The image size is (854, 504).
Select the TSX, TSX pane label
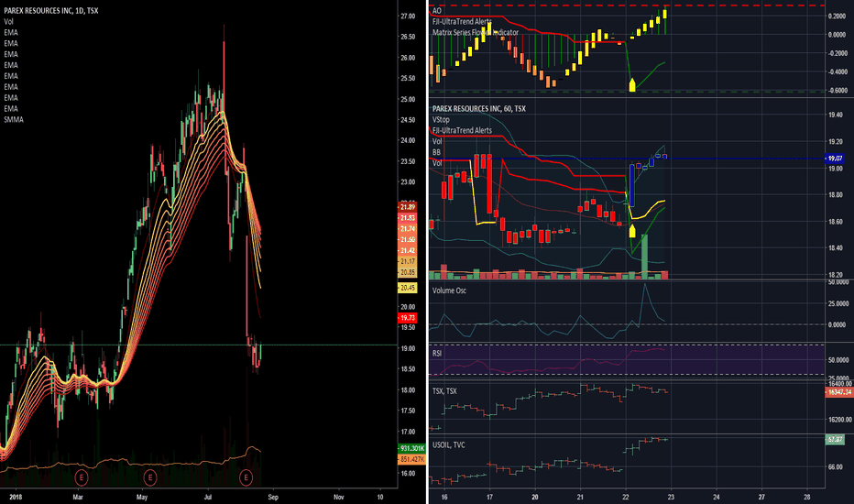tap(444, 391)
